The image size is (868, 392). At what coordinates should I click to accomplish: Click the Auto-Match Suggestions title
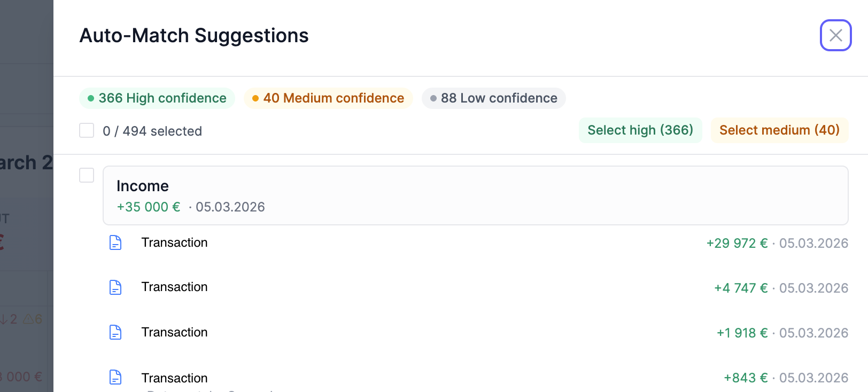[x=194, y=35]
